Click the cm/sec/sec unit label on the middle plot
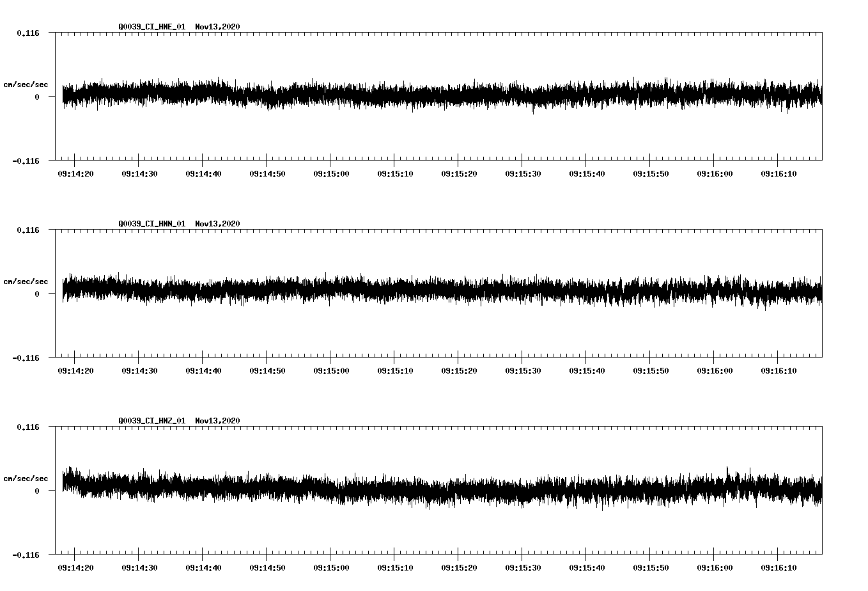This screenshot has width=868, height=591. [x=26, y=281]
